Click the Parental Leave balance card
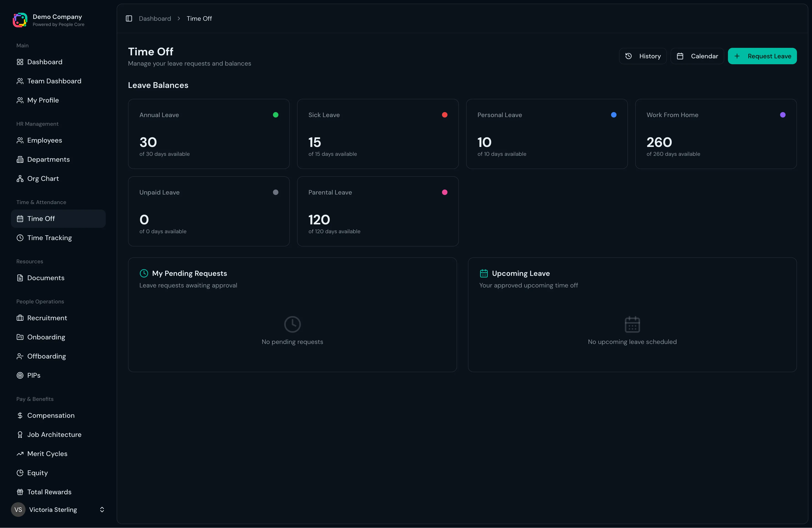This screenshot has height=528, width=812. click(x=378, y=211)
